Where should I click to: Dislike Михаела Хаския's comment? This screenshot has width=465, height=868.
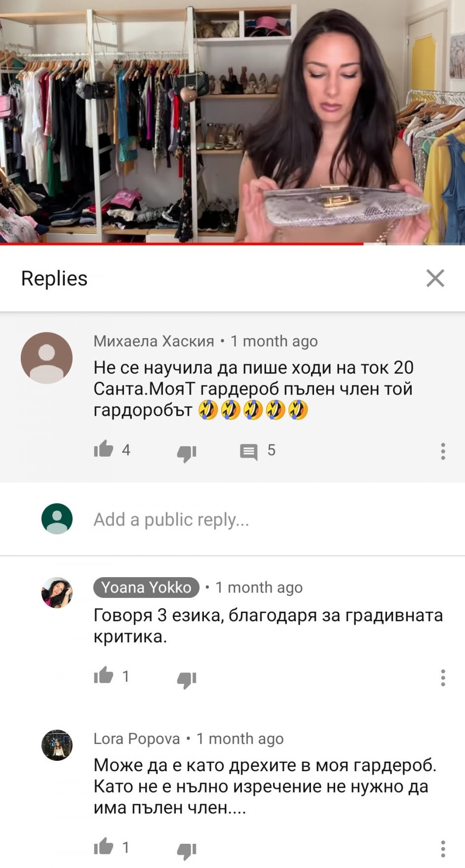187,452
